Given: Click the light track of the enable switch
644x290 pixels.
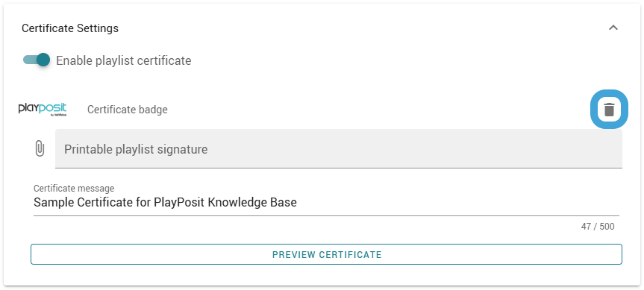Looking at the screenshot, I should (30, 60).
